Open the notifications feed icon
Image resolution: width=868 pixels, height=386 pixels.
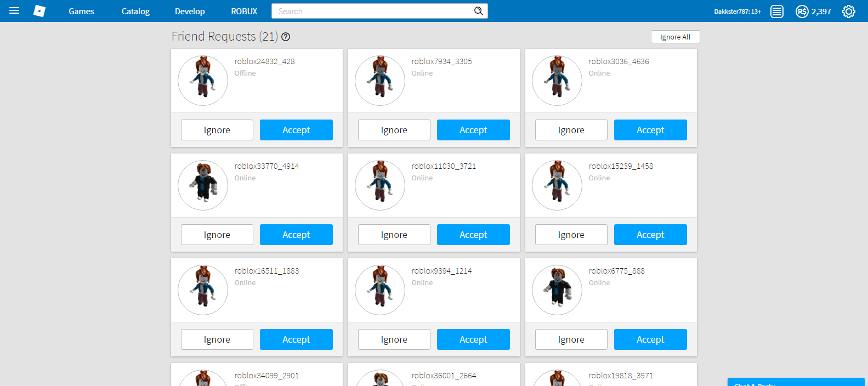(x=777, y=11)
